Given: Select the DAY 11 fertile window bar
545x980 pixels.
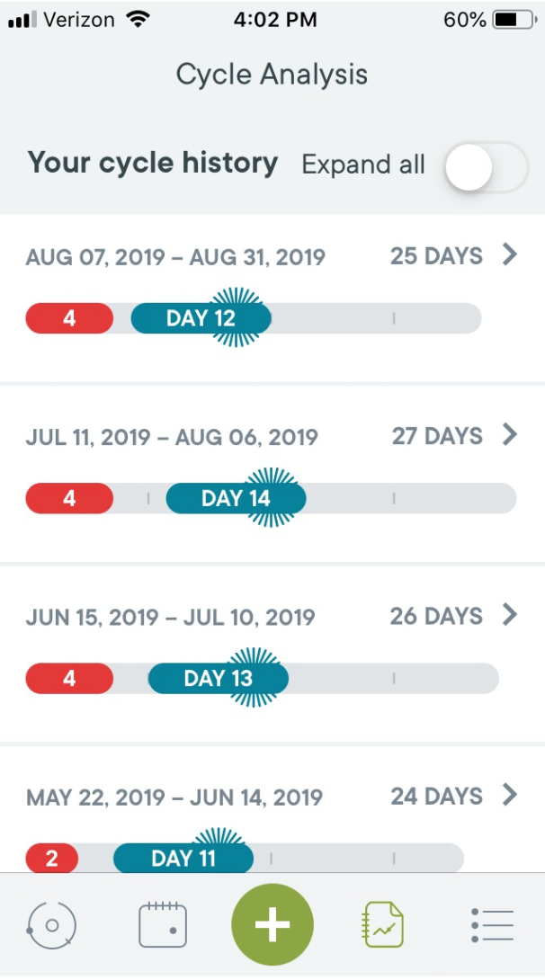Looking at the screenshot, I should tap(183, 858).
